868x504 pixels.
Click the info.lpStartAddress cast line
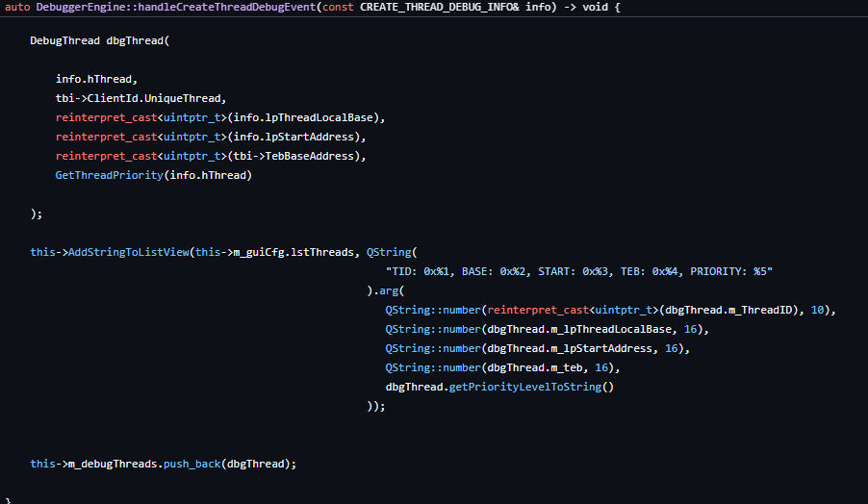pos(211,137)
